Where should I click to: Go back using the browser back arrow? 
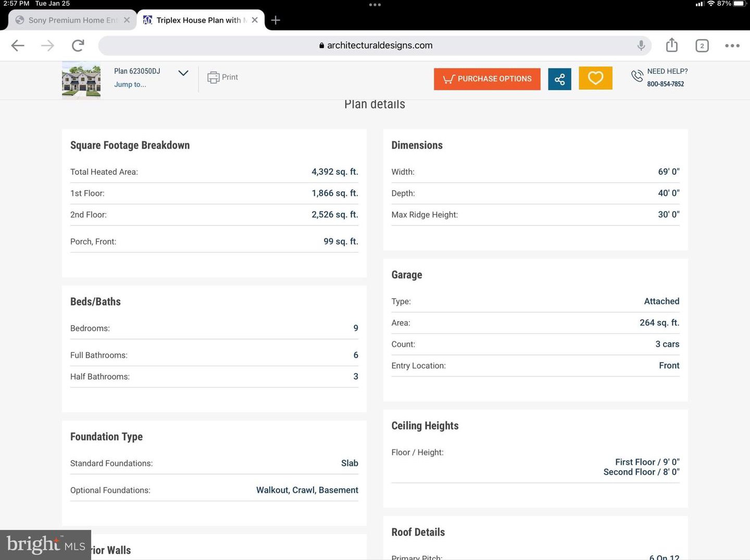(x=18, y=46)
